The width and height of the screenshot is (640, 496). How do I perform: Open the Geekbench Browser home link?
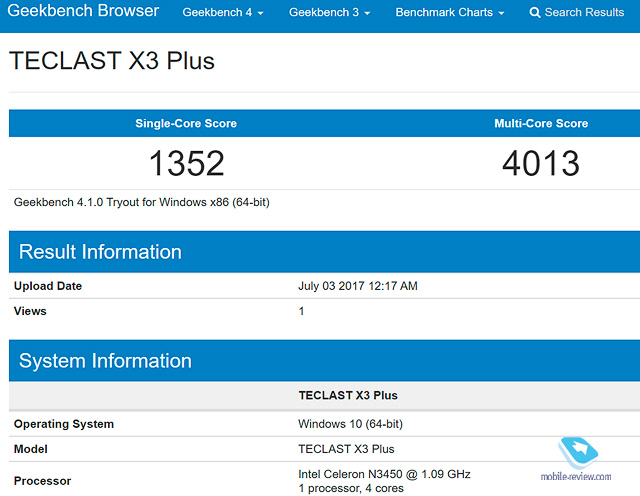point(83,11)
